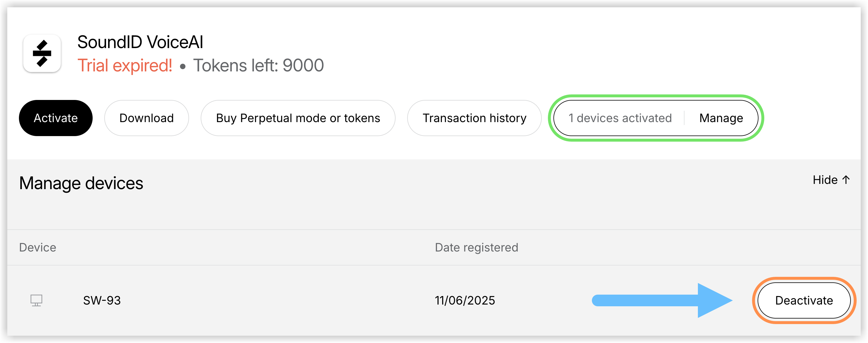
Task: Click the SoundID VoiceAI product title
Action: (x=140, y=42)
